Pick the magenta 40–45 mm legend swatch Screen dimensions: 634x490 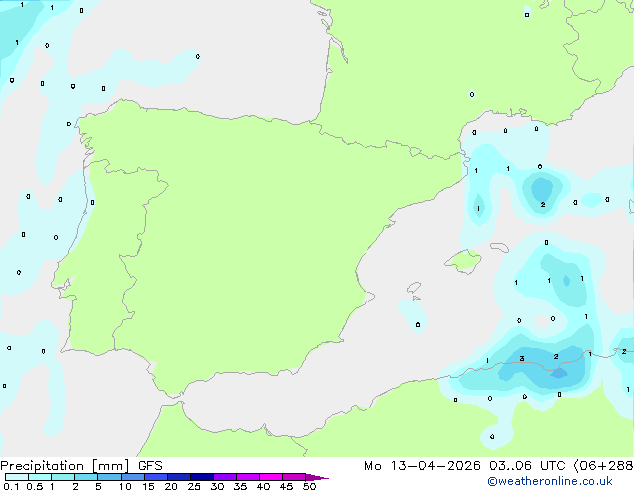(271, 477)
